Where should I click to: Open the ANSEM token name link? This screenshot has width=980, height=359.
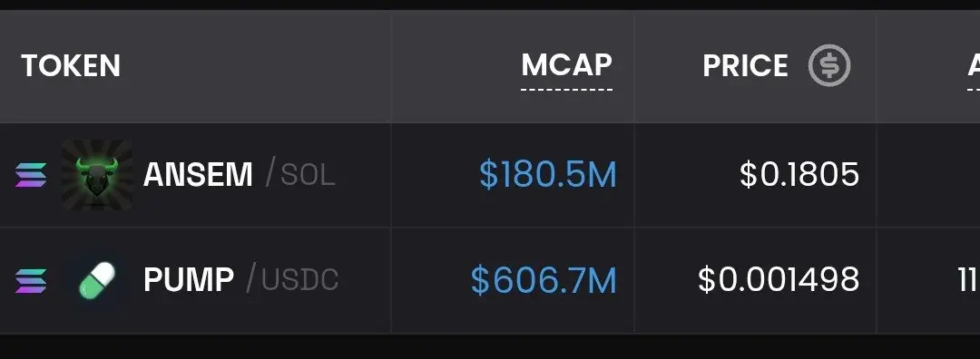tap(198, 175)
